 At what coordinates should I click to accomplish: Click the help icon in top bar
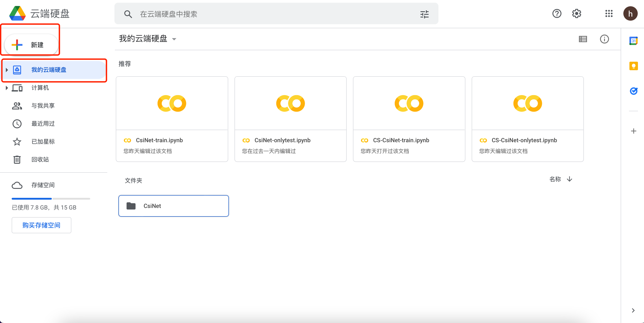coord(557,13)
